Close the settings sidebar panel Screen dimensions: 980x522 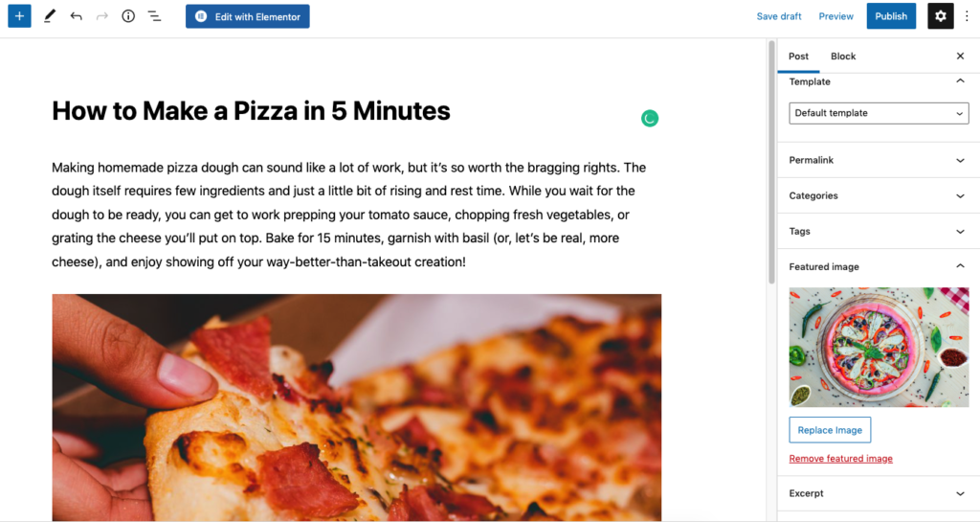click(x=960, y=57)
